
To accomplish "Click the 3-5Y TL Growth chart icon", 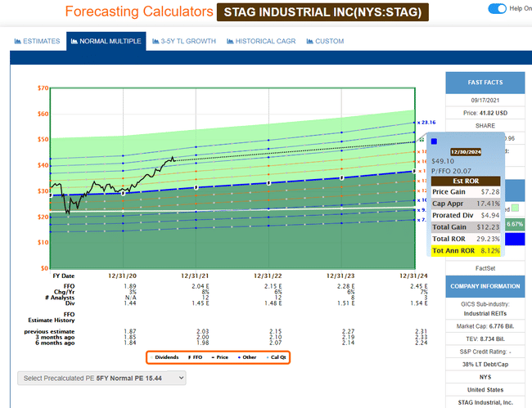I will click(x=156, y=41).
